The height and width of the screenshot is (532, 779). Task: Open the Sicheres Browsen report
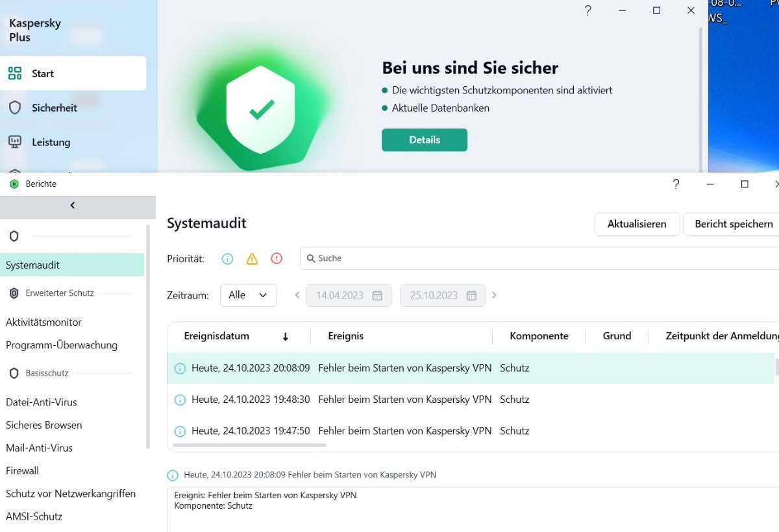pos(44,425)
